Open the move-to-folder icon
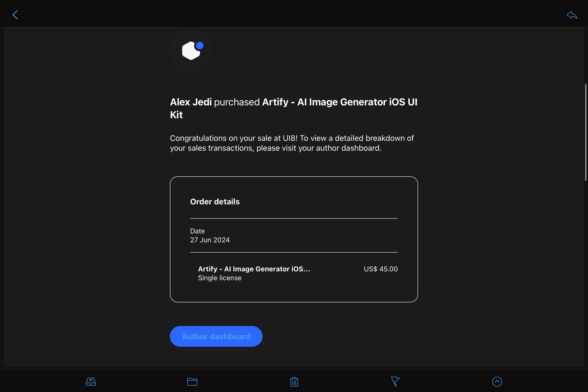The width and height of the screenshot is (588, 392). pyautogui.click(x=192, y=381)
